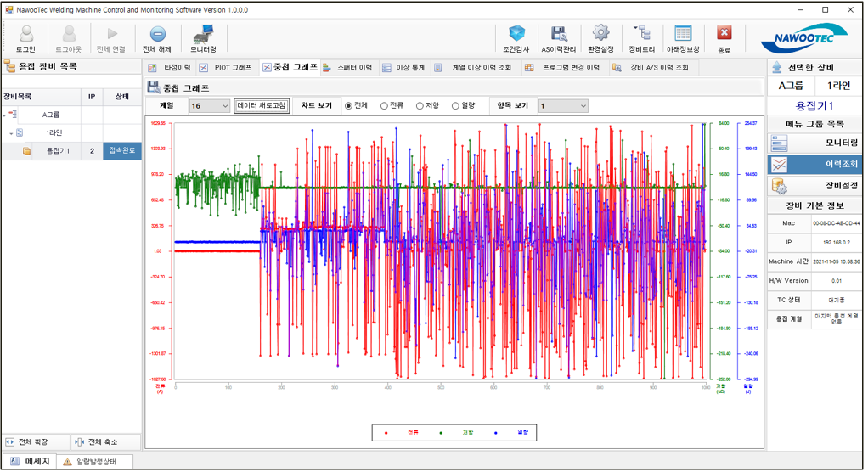
Task: Open the 항목 보기 dropdown showing 1
Action: [563, 105]
